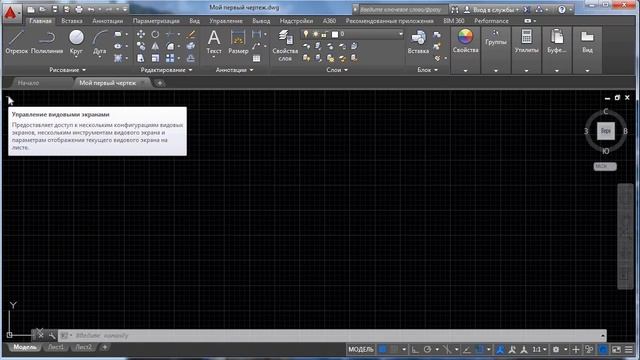Screen dimensions: 640x360
Task: Select the Круг circle tool
Action: tap(76, 42)
